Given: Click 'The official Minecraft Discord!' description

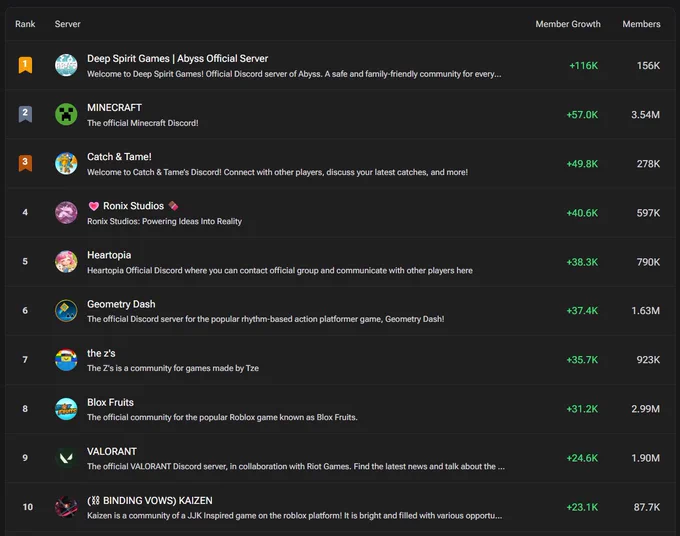Looking at the screenshot, I should click(x=143, y=123).
